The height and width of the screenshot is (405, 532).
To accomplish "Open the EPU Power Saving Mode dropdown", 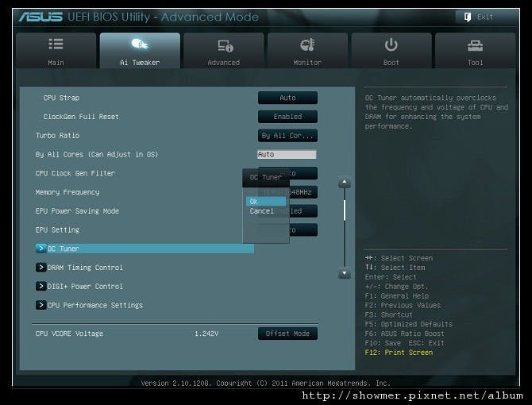I will [303, 211].
